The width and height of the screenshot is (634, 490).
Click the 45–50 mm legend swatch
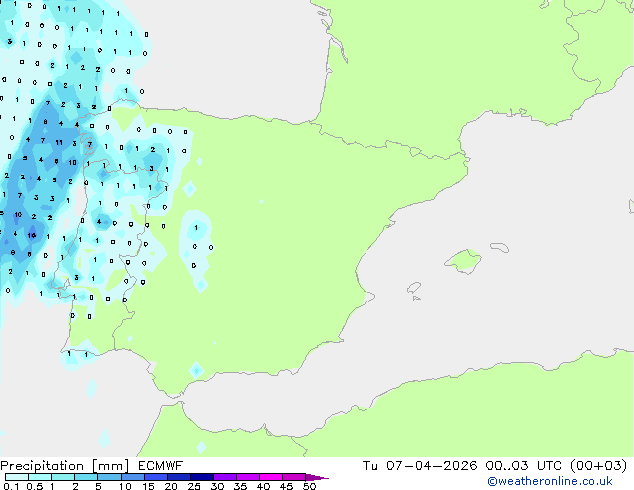(294, 477)
